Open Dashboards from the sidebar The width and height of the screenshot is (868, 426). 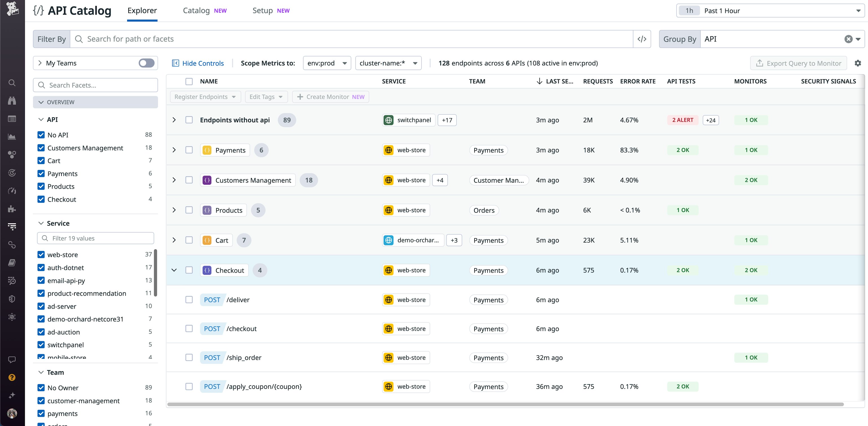pyautogui.click(x=12, y=119)
